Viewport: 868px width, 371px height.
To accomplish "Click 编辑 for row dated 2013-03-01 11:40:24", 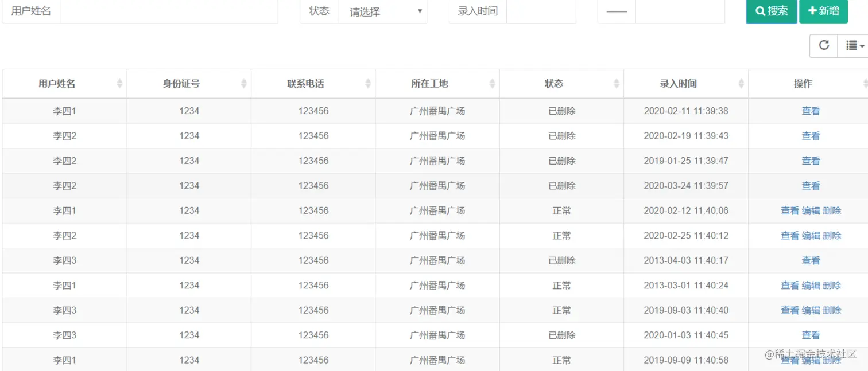I will pyautogui.click(x=811, y=286).
